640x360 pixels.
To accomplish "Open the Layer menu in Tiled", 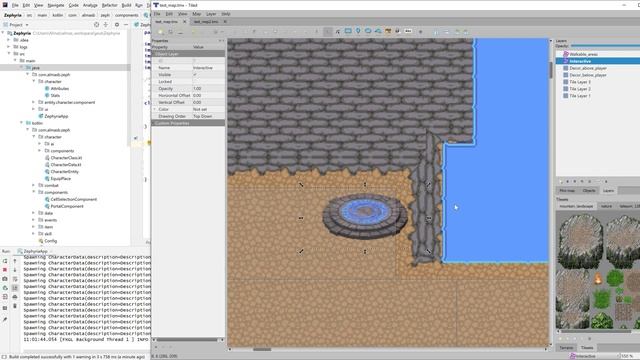I will coord(211,14).
